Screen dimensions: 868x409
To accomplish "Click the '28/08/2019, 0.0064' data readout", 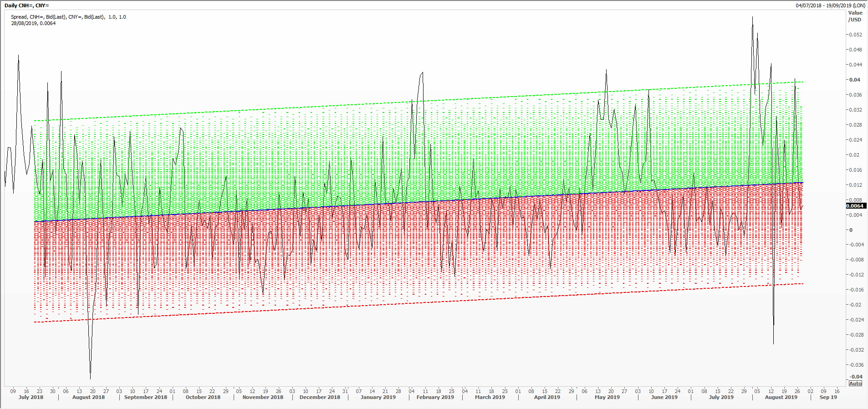I will [33, 23].
